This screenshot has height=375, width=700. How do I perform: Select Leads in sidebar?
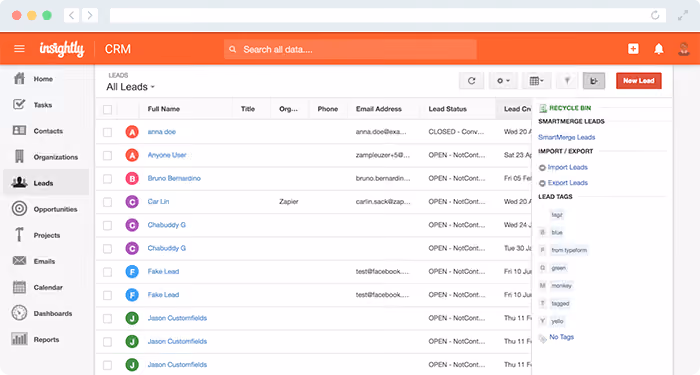coord(46,182)
